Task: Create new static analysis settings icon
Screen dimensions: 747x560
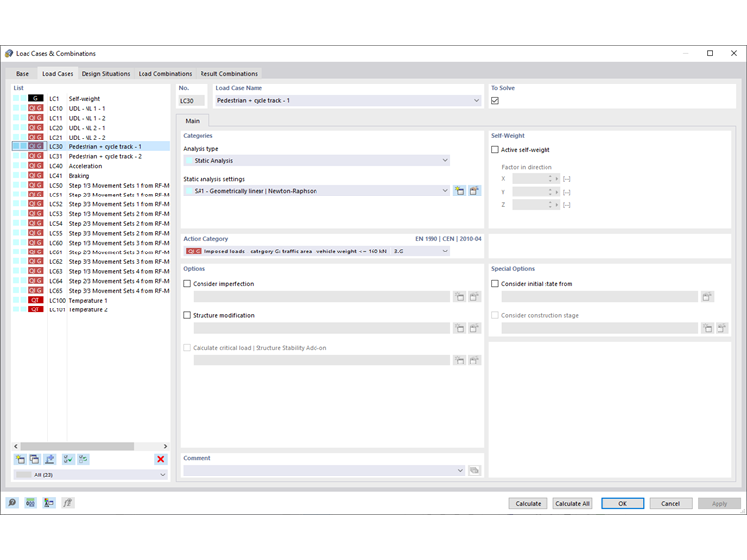Action: (459, 191)
